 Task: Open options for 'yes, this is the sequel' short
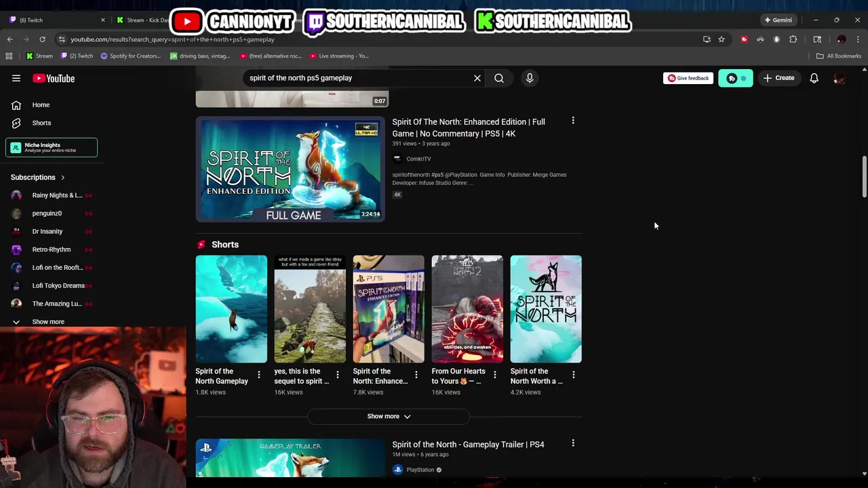(338, 375)
